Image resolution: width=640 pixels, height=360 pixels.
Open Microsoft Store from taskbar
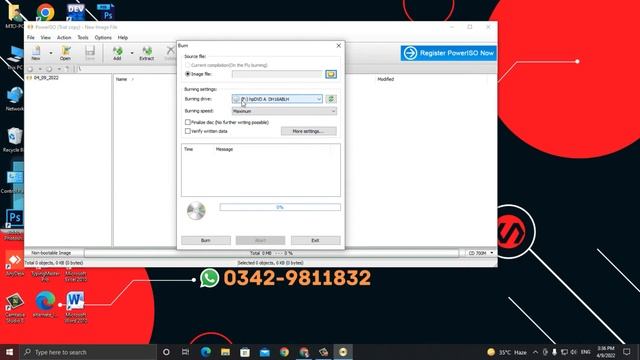click(245, 352)
